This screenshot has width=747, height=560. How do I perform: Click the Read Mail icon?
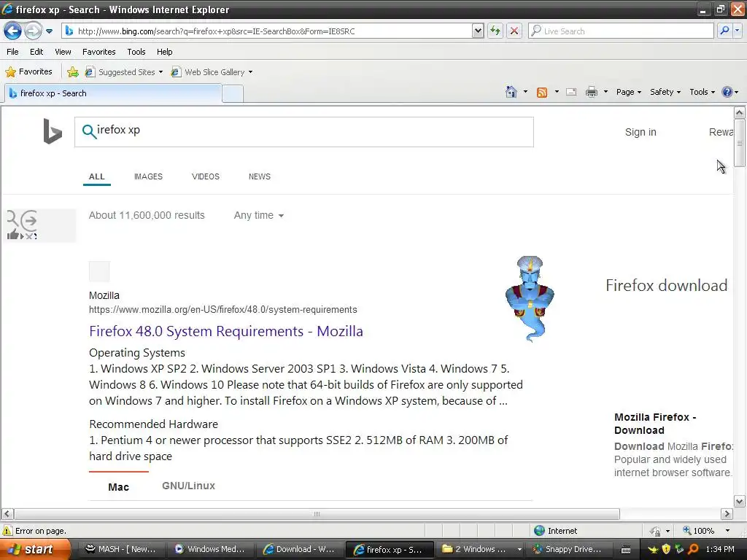tap(571, 92)
